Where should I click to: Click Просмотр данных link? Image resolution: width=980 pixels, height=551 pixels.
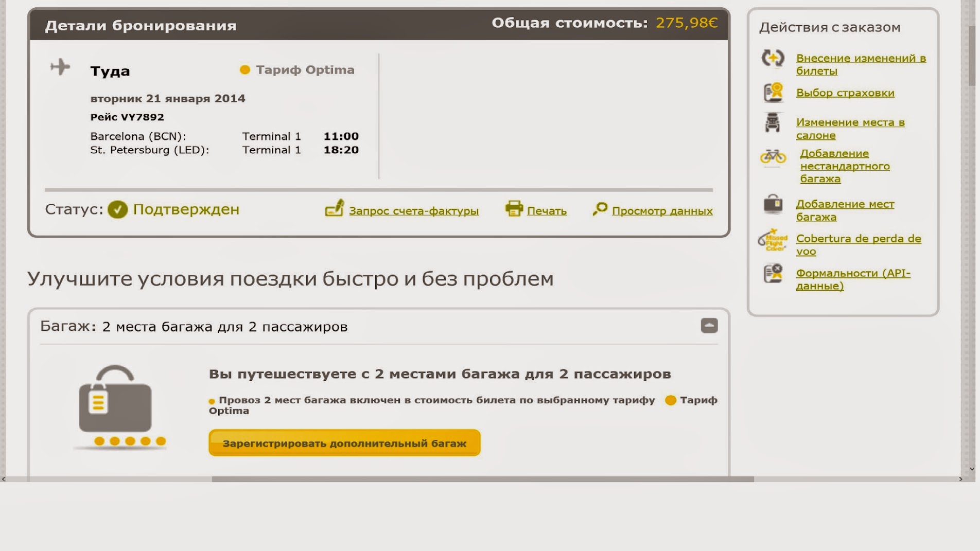click(x=662, y=210)
